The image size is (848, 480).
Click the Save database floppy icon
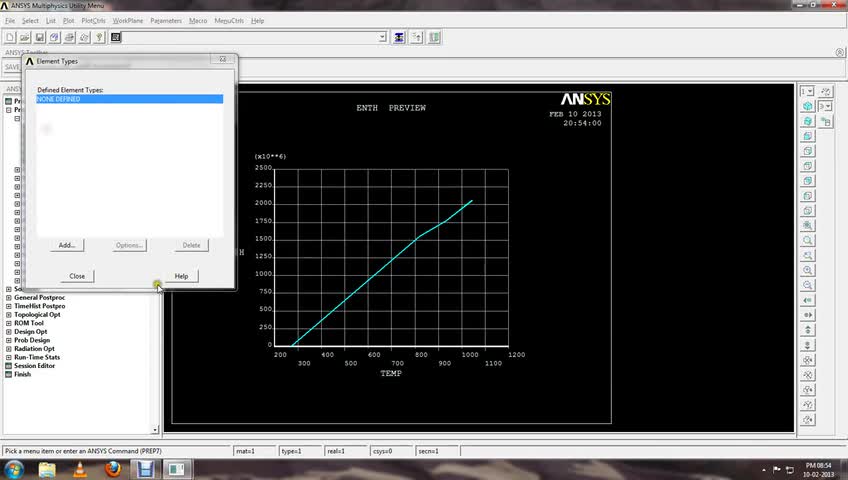[39, 37]
